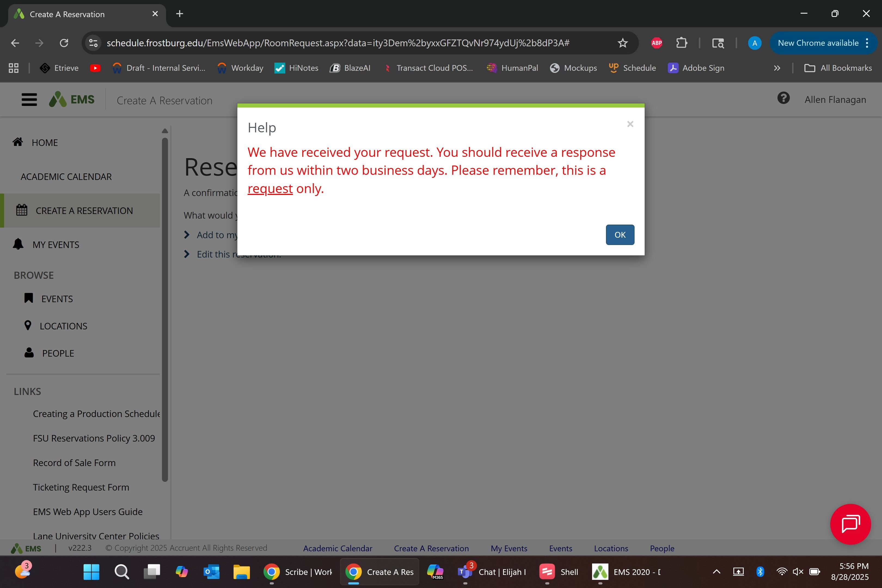Viewport: 882px width, 588px height.
Task: Bookmark this page with star icon
Action: 623,43
